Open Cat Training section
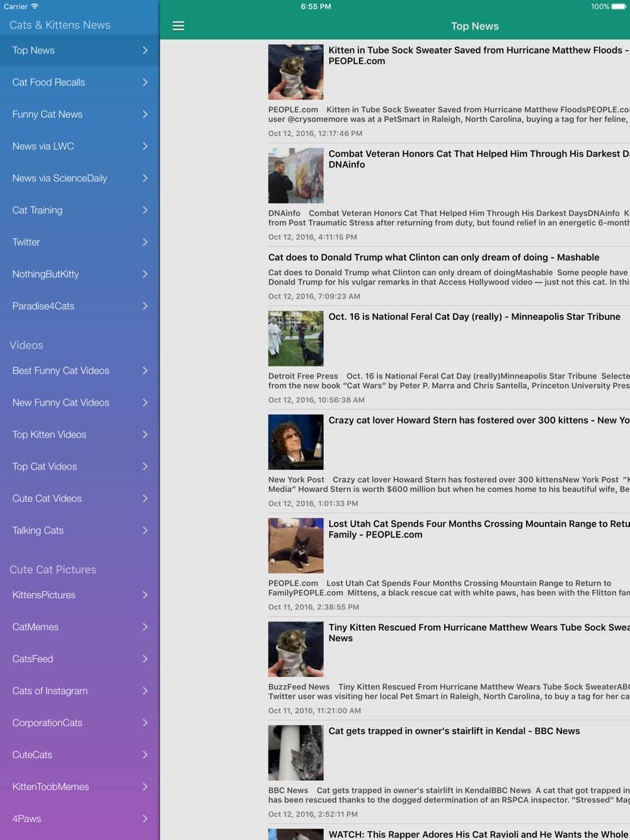 pyautogui.click(x=80, y=210)
